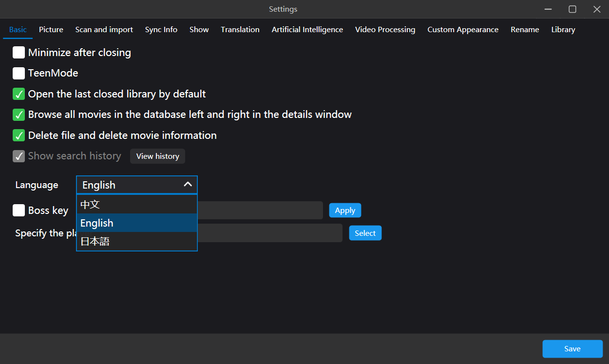Turn on the TeenMode checkbox
Image resolution: width=609 pixels, height=364 pixels.
pyautogui.click(x=19, y=73)
